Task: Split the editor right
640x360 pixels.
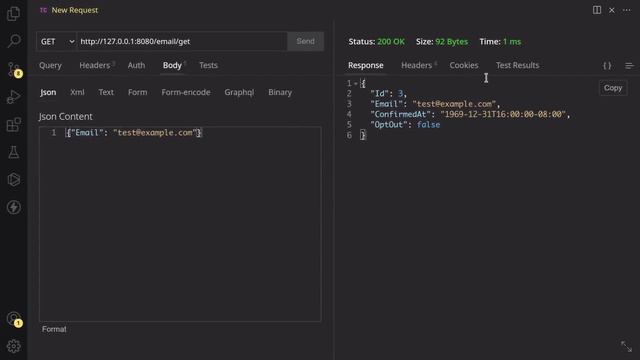Action: pos(597,10)
